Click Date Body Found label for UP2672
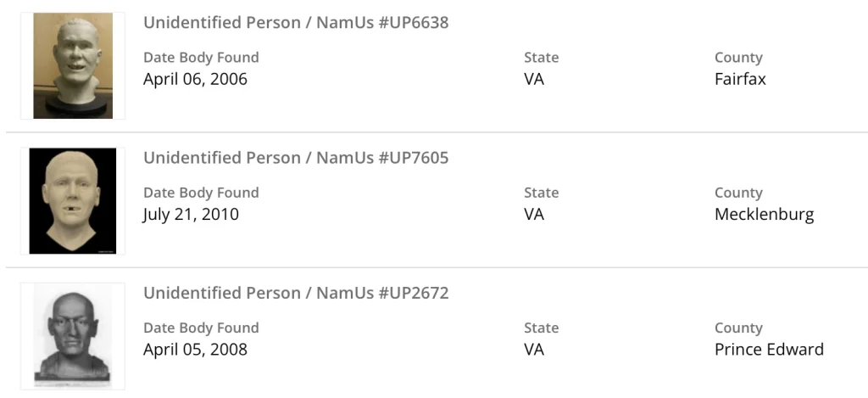Image resolution: width=868 pixels, height=398 pixels. point(201,328)
